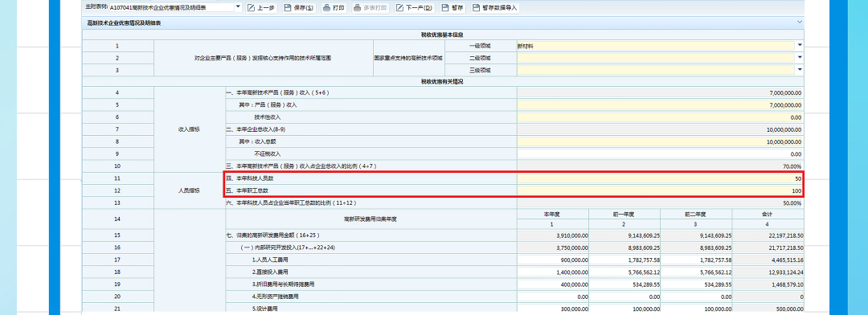This screenshot has width=868, height=315.
Task: Click the 本年度 column header
Action: coord(553,214)
